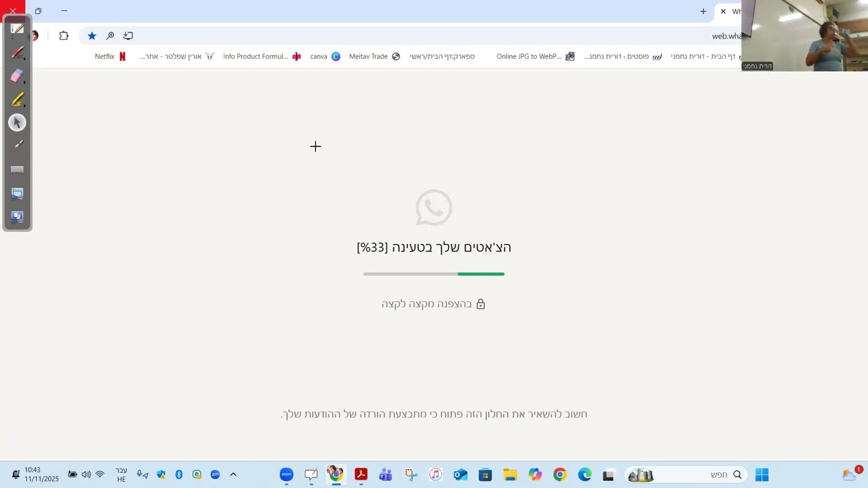Select the whiteboard notepad tool in annotation toolbar
Screen dimensions: 868x488
pyautogui.click(x=17, y=29)
